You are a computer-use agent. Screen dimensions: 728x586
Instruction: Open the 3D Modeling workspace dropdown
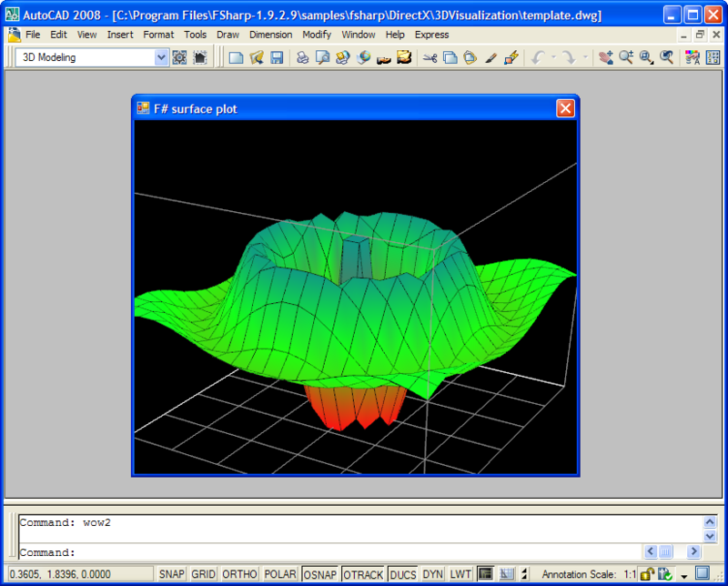pyautogui.click(x=161, y=57)
